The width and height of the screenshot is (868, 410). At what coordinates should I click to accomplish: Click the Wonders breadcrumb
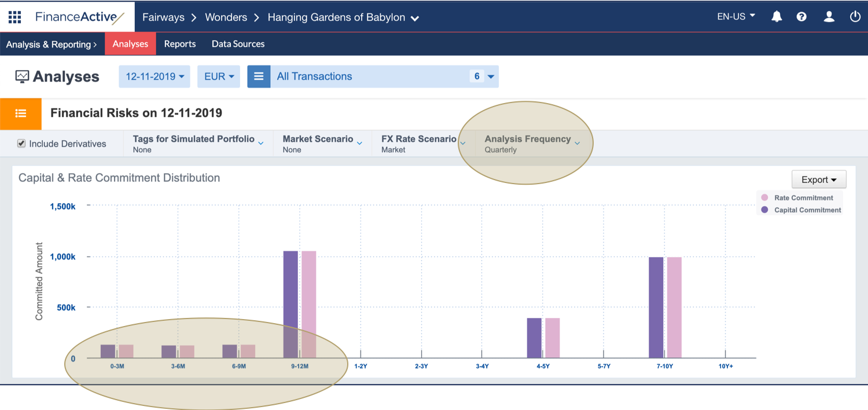point(226,17)
